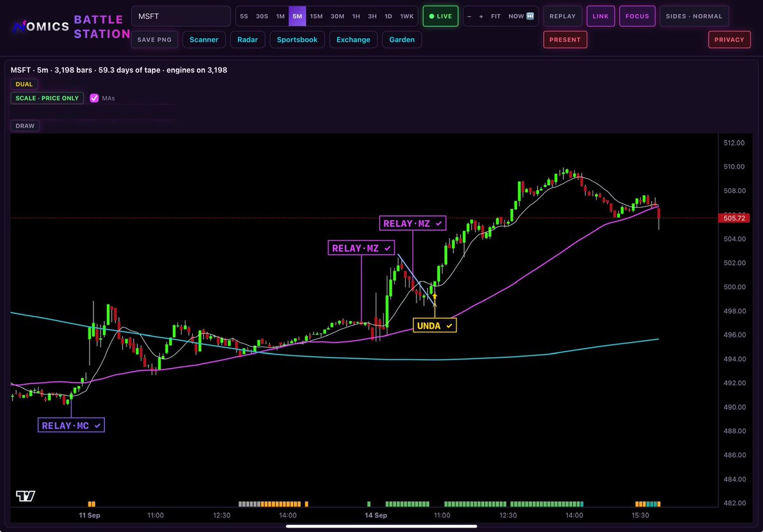Click the 11 Sep date on the time axis
This screenshot has height=532, width=763.
(x=90, y=515)
